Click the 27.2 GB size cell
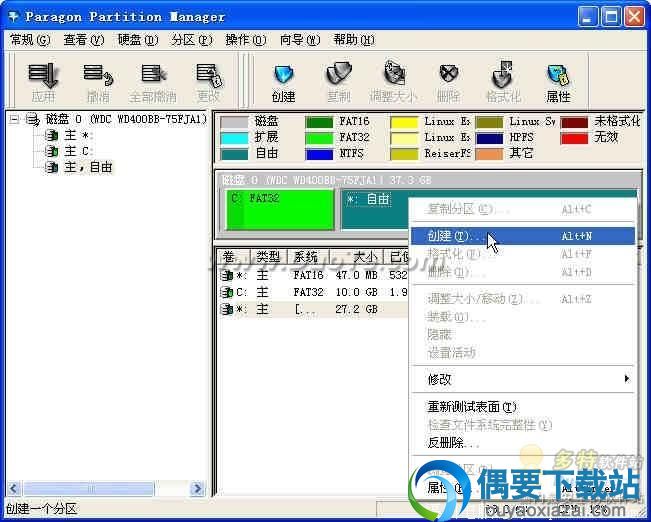This screenshot has width=651, height=522. [x=356, y=309]
